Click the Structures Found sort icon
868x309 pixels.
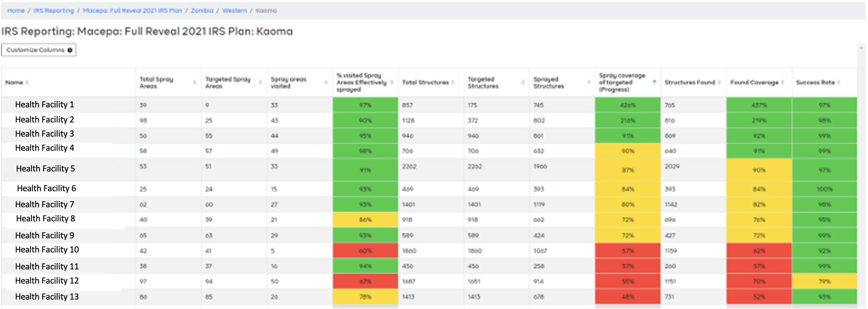(x=720, y=82)
